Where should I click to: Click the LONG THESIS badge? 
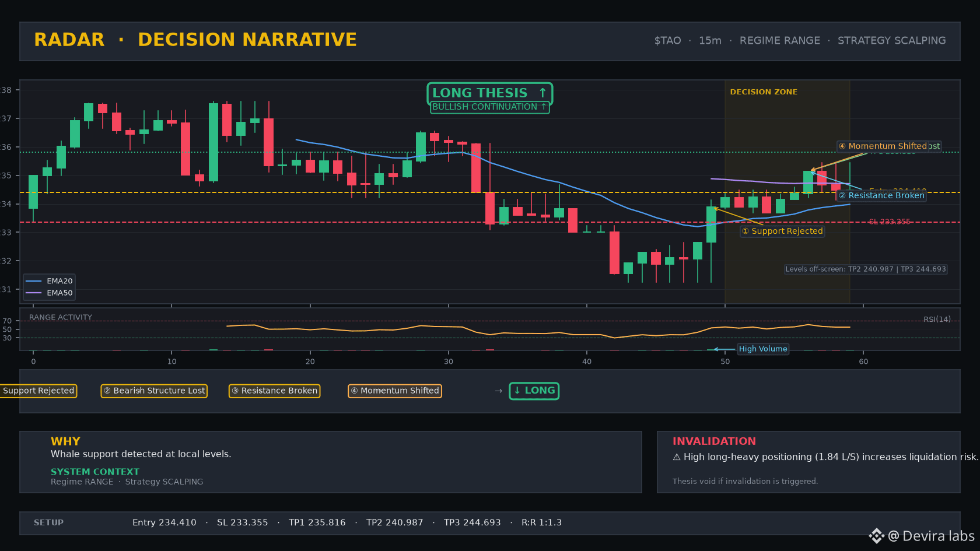489,93
